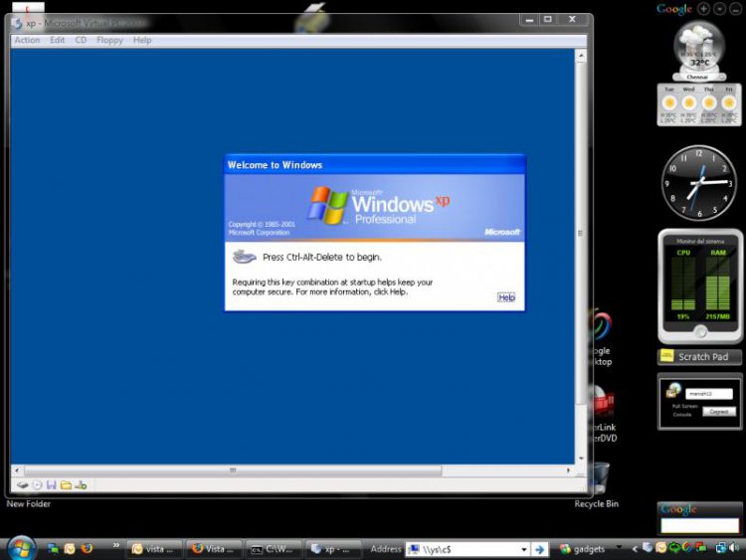Click the Go arrow next to Address bar
This screenshot has width=746, height=560.
(x=539, y=549)
